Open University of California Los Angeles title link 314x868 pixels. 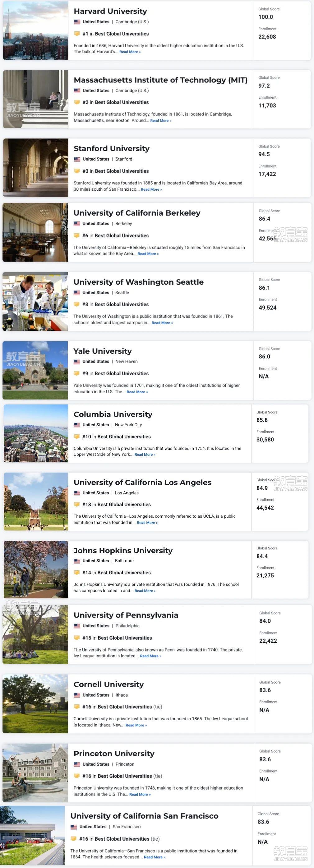(143, 483)
